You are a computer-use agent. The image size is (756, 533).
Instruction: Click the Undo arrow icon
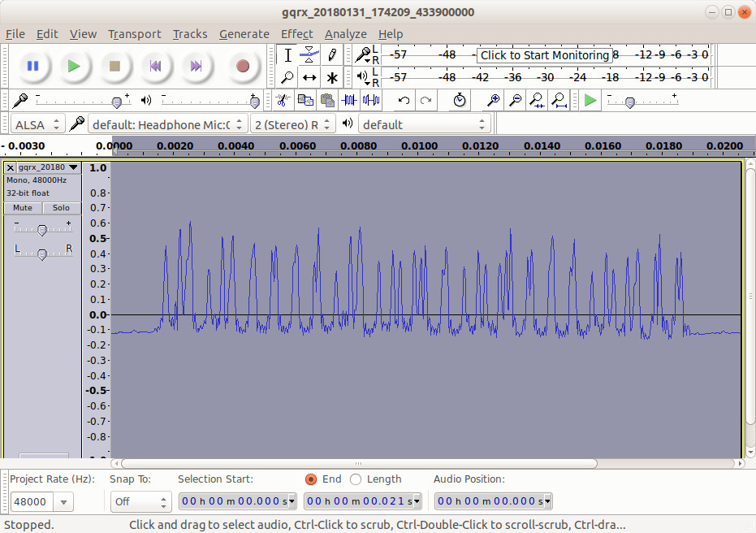click(404, 101)
